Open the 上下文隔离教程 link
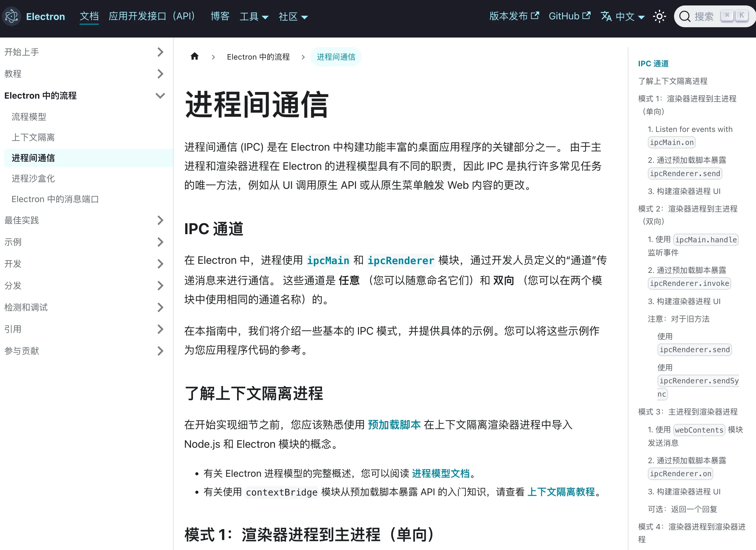Screen dimensions: 756x550 561,492
